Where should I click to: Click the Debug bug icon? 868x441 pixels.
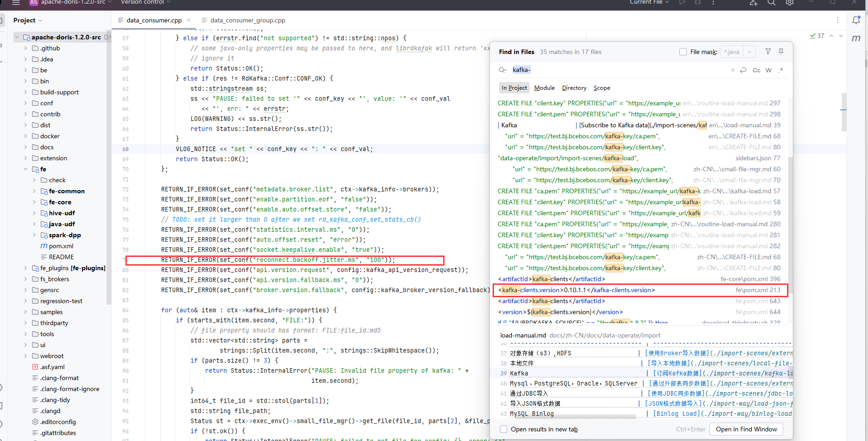pyautogui.click(x=698, y=2)
